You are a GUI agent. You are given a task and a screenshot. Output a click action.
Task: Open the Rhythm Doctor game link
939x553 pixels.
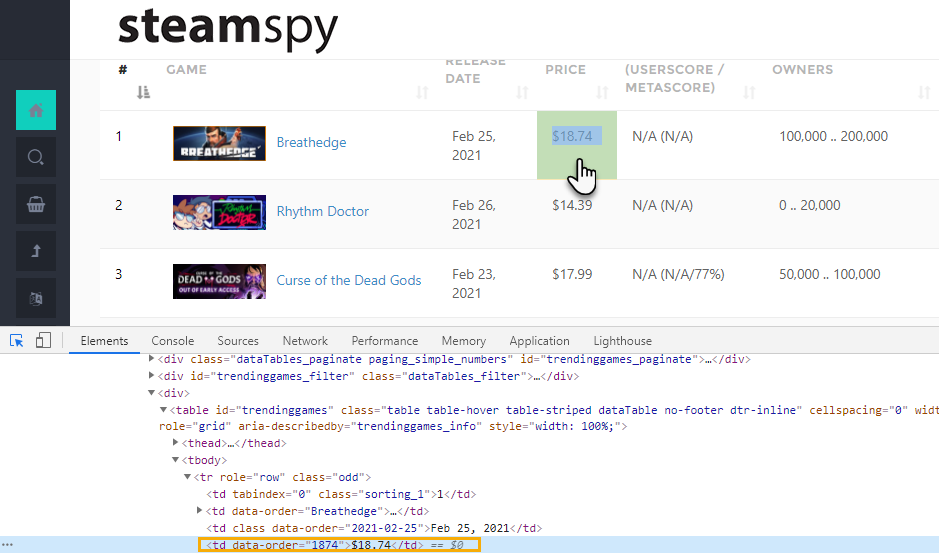[x=323, y=211]
